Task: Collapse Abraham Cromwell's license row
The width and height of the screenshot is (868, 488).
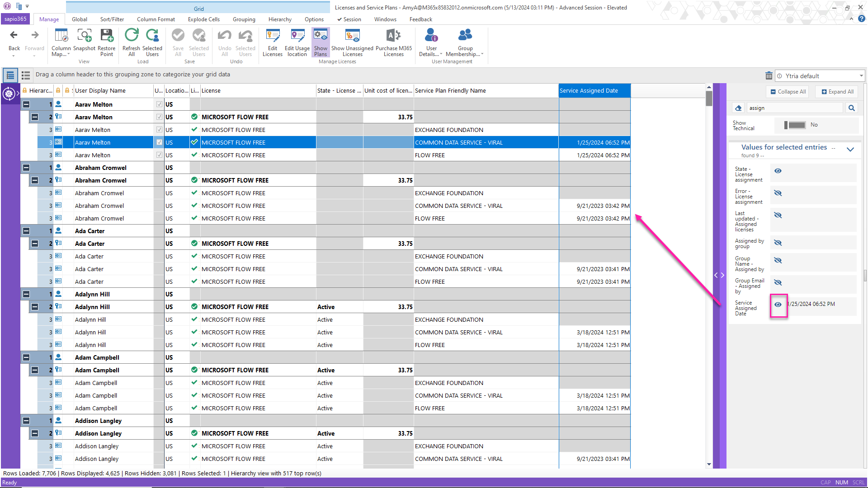Action: click(x=35, y=180)
